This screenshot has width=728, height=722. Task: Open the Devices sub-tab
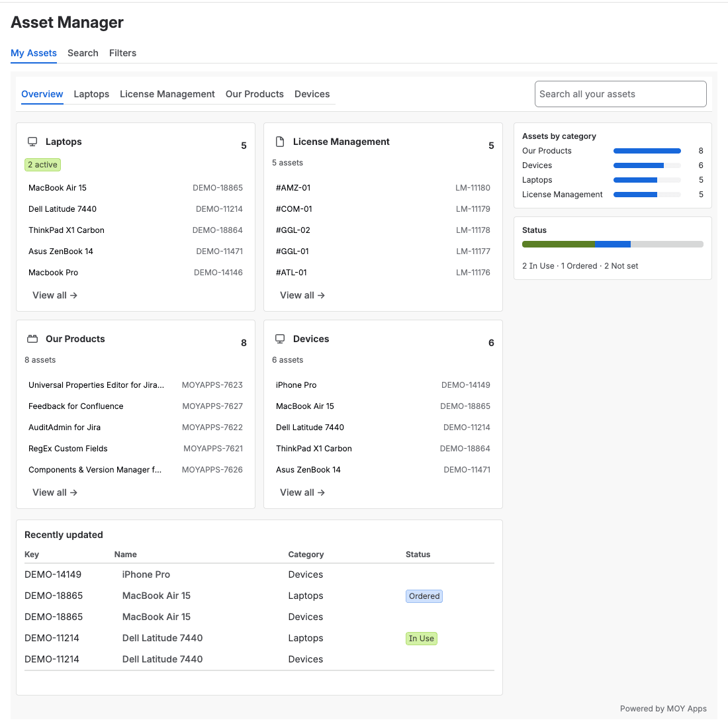click(x=312, y=94)
